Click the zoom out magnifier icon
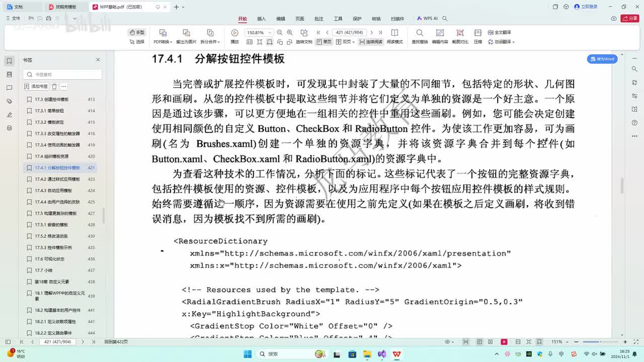 (280, 33)
